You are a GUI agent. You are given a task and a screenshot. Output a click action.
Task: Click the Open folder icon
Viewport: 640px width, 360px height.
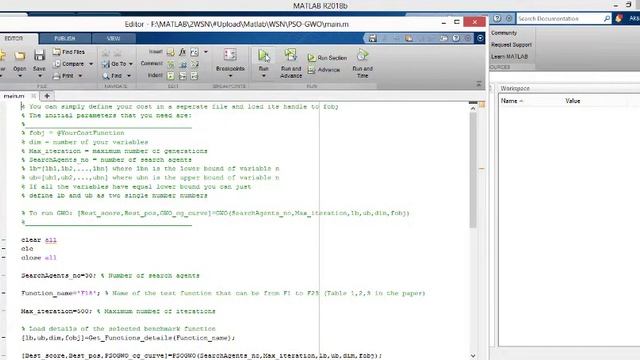pyautogui.click(x=20, y=56)
